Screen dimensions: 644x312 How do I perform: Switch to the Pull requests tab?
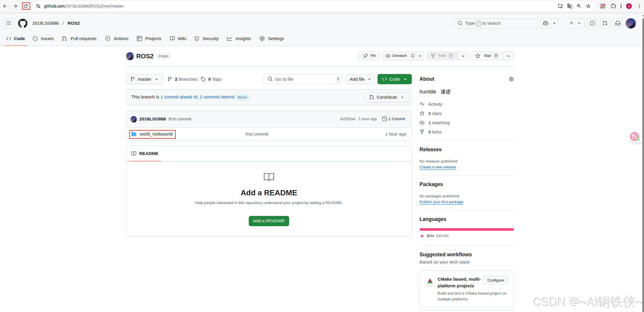coord(79,39)
